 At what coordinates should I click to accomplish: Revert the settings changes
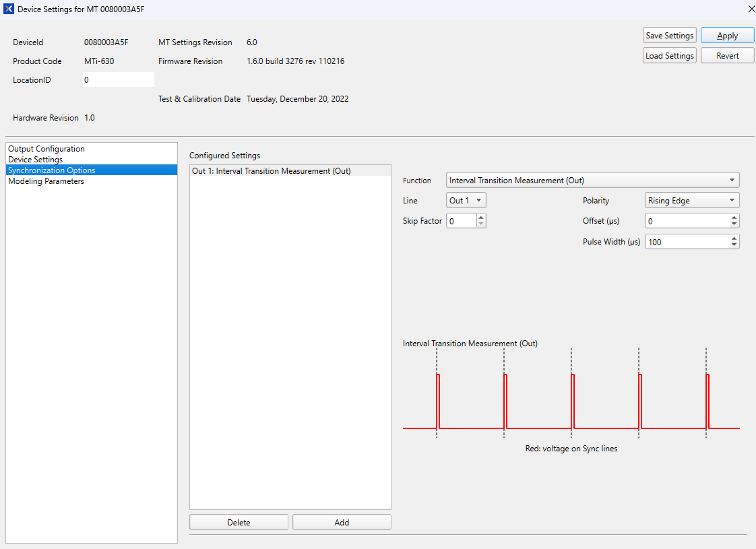[727, 55]
